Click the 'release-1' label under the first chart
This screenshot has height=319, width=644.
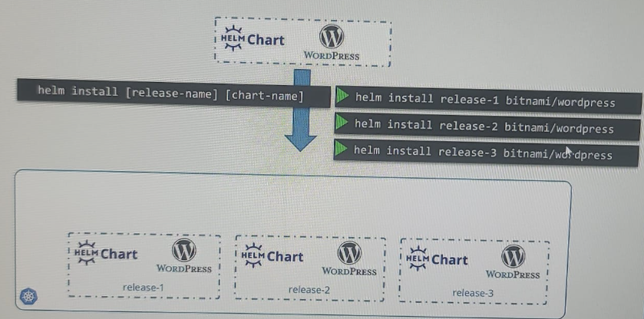(143, 288)
